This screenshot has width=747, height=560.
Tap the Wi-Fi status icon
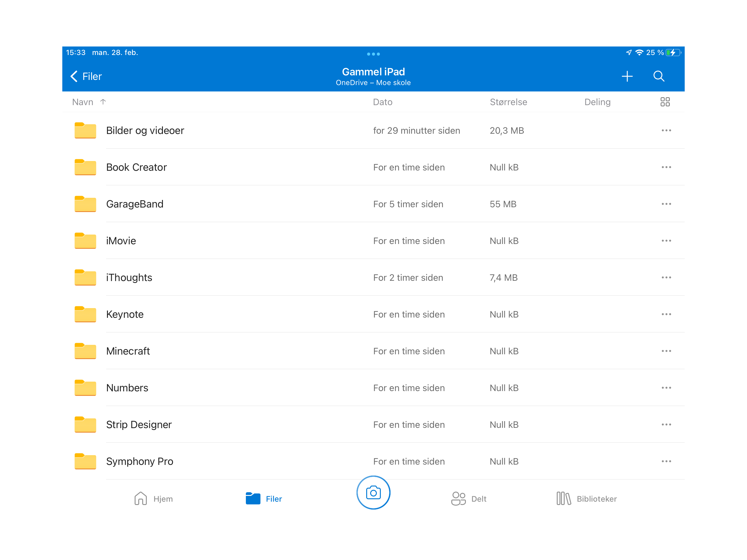click(x=639, y=53)
